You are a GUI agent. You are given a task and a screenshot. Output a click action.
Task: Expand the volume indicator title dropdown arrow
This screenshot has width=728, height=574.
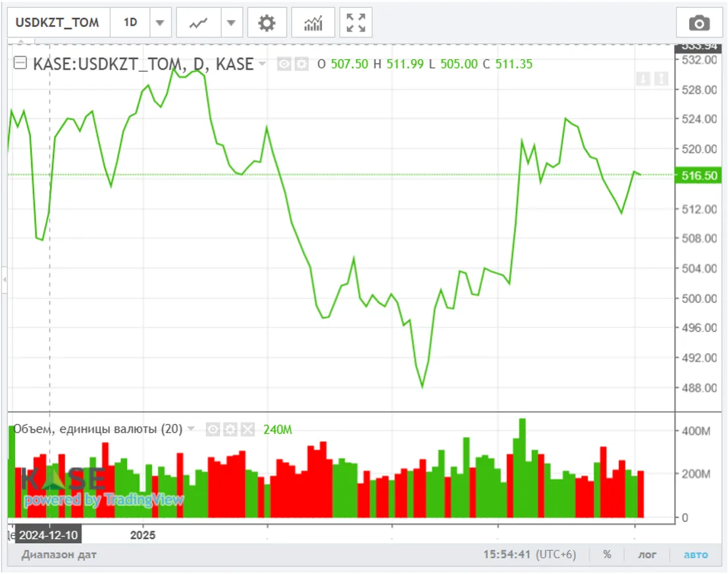192,429
